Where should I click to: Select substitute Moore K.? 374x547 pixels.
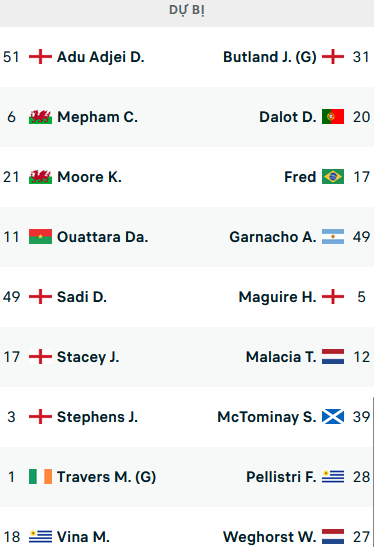click(89, 177)
